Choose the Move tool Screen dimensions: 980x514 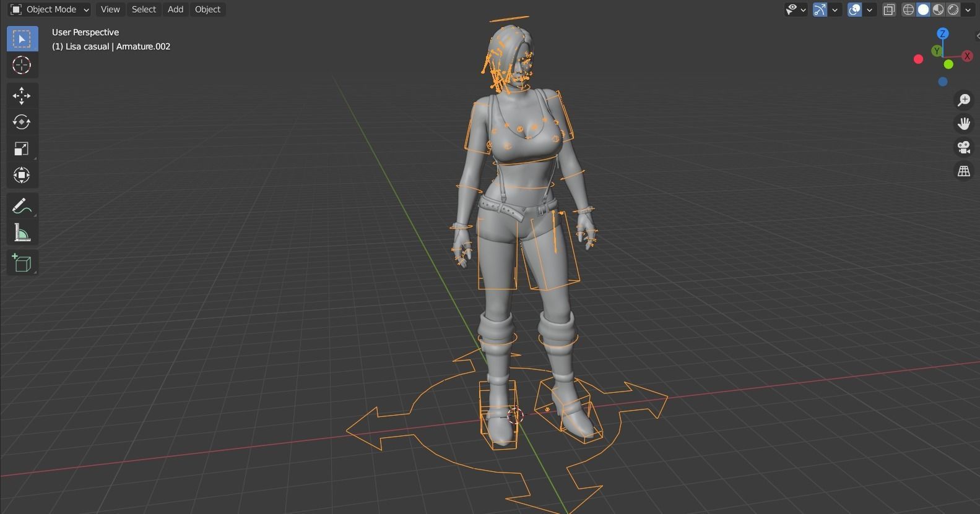[x=22, y=96]
